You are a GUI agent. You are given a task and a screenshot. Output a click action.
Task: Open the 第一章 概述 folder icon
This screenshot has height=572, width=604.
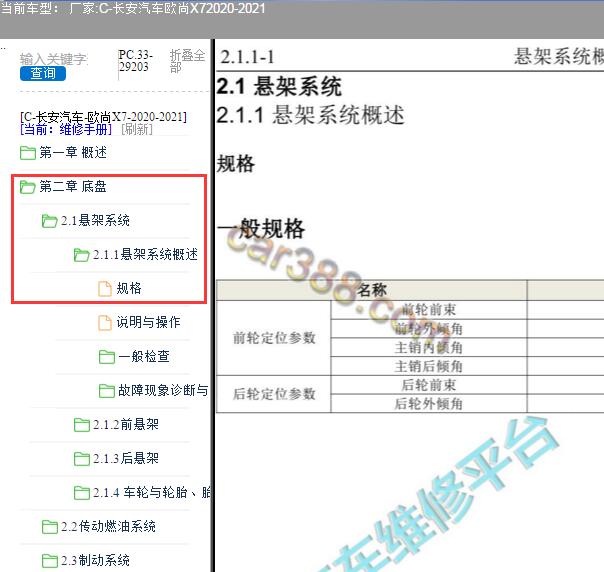pyautogui.click(x=28, y=153)
